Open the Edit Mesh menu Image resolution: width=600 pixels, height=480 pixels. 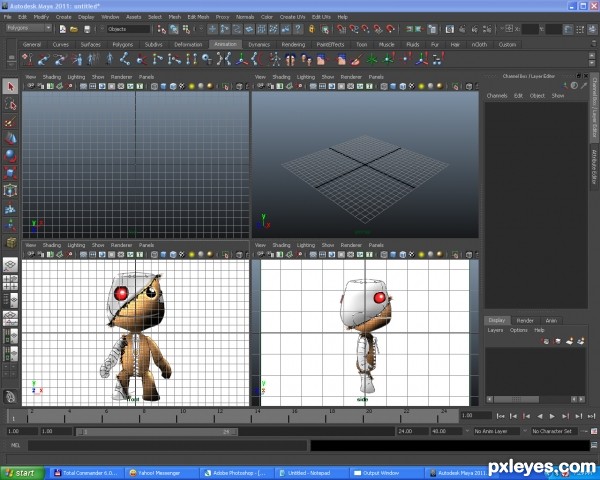click(x=198, y=17)
